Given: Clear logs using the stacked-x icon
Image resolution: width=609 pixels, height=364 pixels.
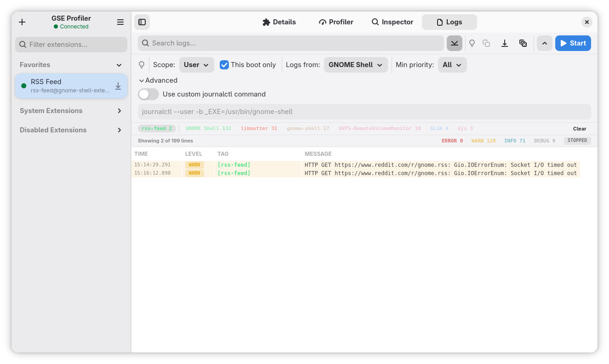Looking at the screenshot, I should coord(523,43).
